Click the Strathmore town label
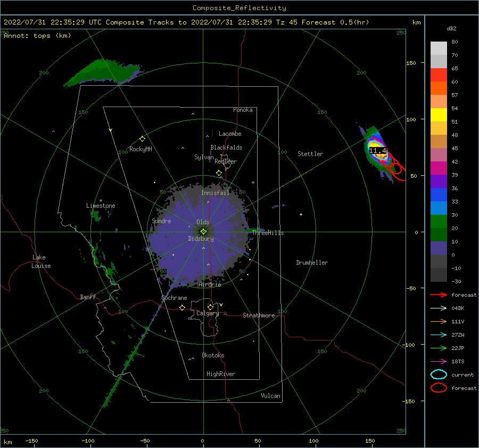Viewport: 479px width, 448px height. pyautogui.click(x=259, y=315)
